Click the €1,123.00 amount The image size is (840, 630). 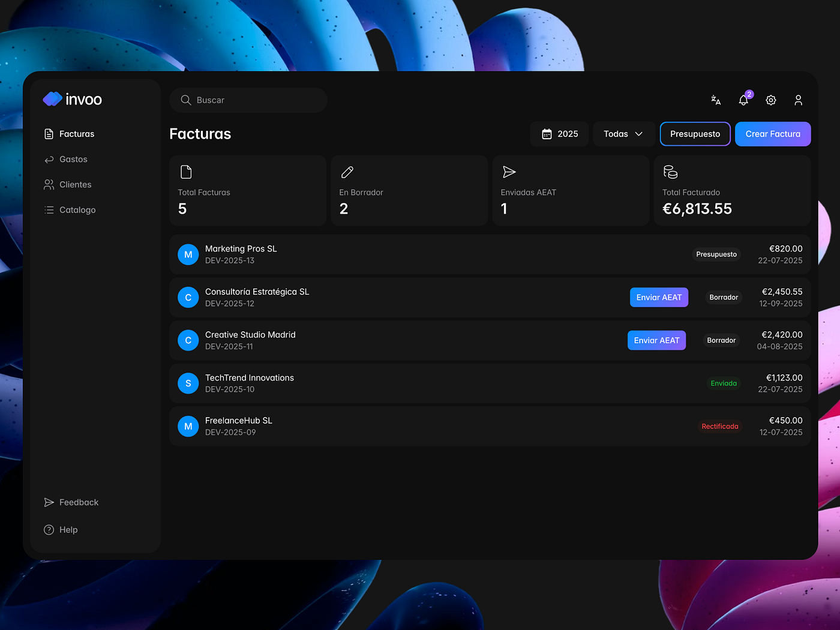[784, 377]
